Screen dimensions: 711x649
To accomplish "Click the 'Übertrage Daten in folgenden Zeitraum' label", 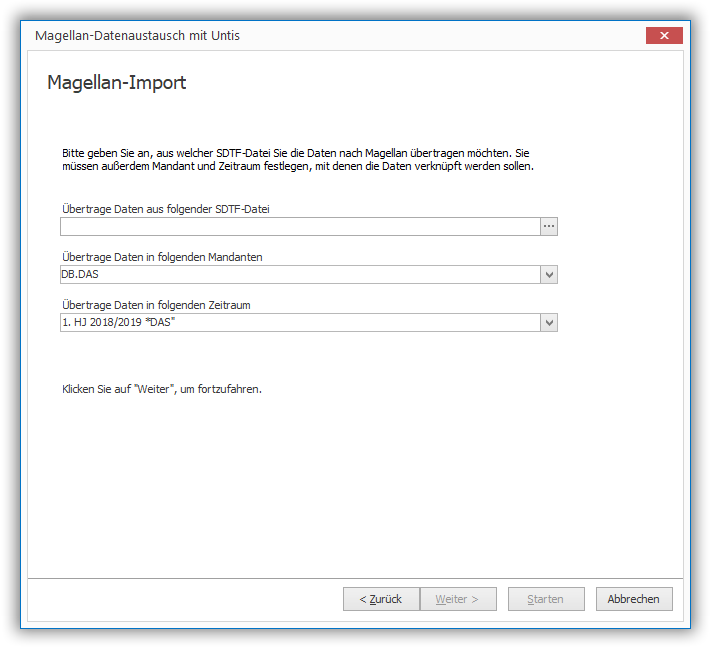I will (x=162, y=305).
